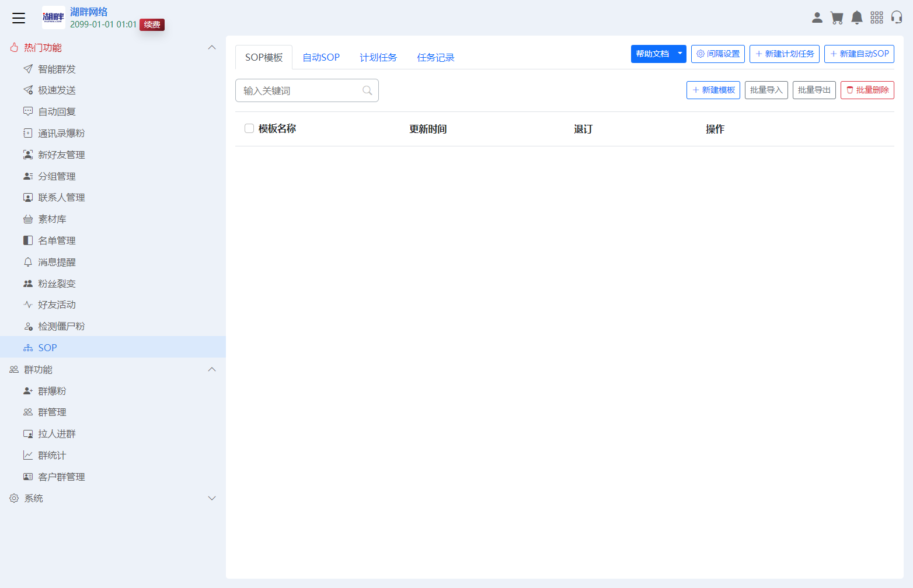Select the SOP icon in the sidebar
Image resolution: width=913 pixels, height=588 pixels.
click(x=27, y=347)
